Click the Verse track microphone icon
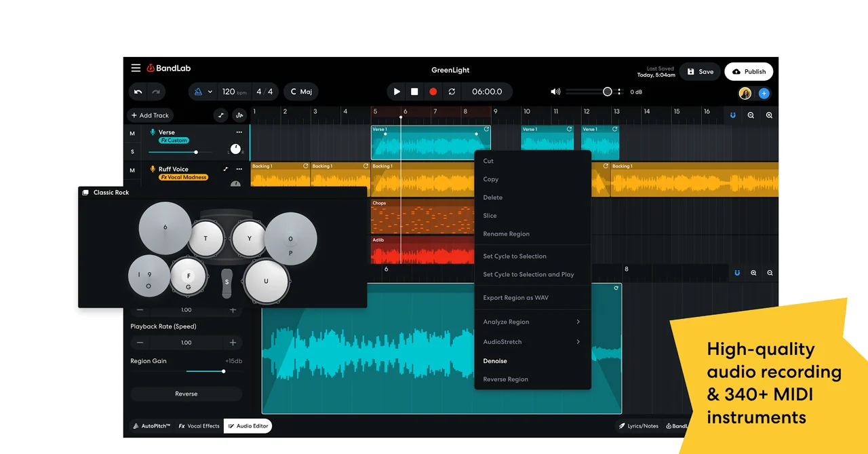This screenshot has width=868, height=454. pyautogui.click(x=153, y=132)
